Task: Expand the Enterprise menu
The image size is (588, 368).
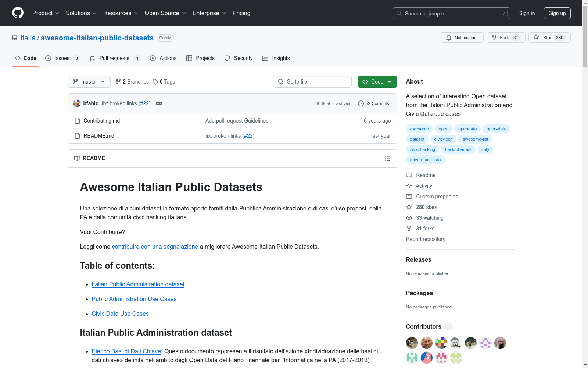Action: click(x=209, y=13)
